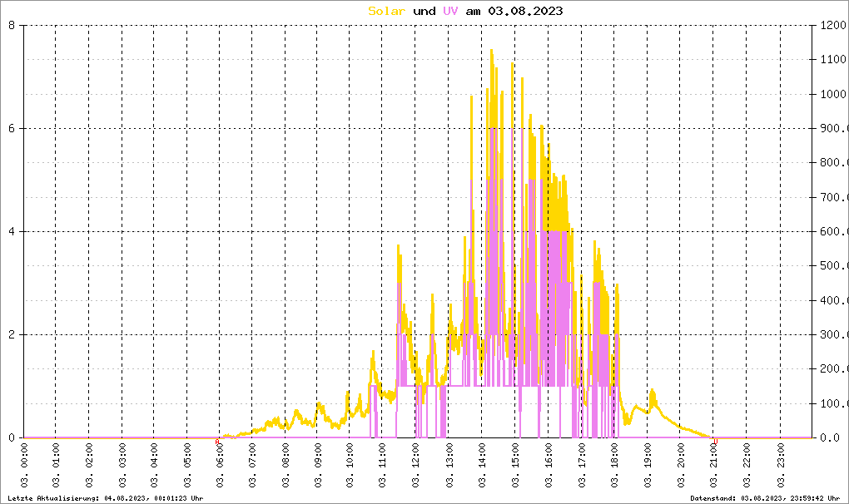This screenshot has height=504, width=849.
Task: Click the right axis label '700.0'
Action: point(834,197)
